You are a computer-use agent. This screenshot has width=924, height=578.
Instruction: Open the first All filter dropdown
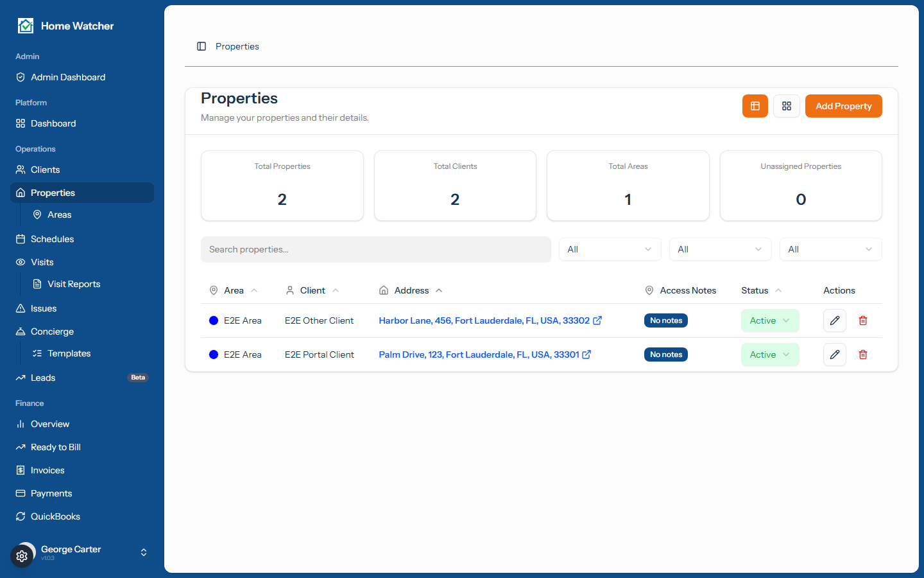click(610, 249)
